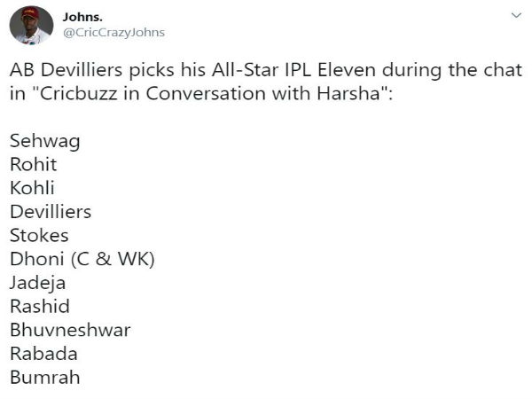Open the Johns. display name link
This screenshot has height=399, width=532.
tap(82, 17)
